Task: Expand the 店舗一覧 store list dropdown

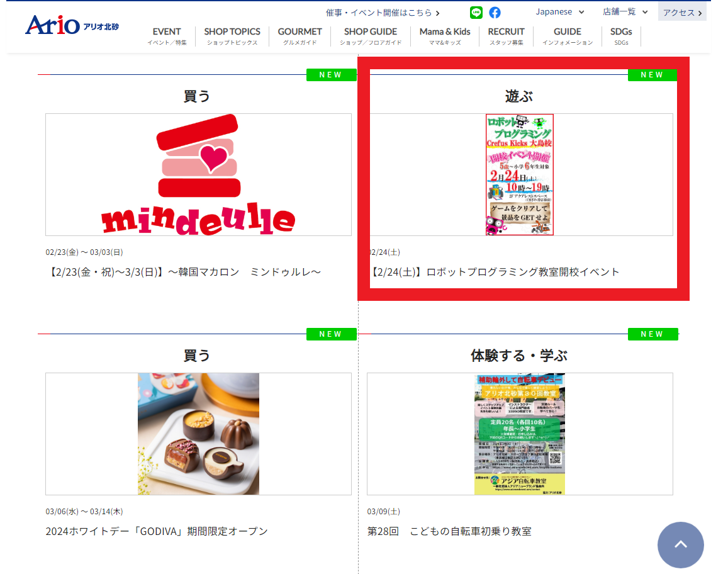Action: coord(625,11)
